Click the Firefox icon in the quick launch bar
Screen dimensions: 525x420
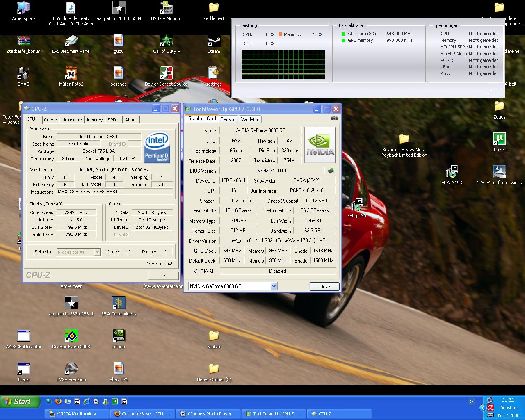pos(58,402)
